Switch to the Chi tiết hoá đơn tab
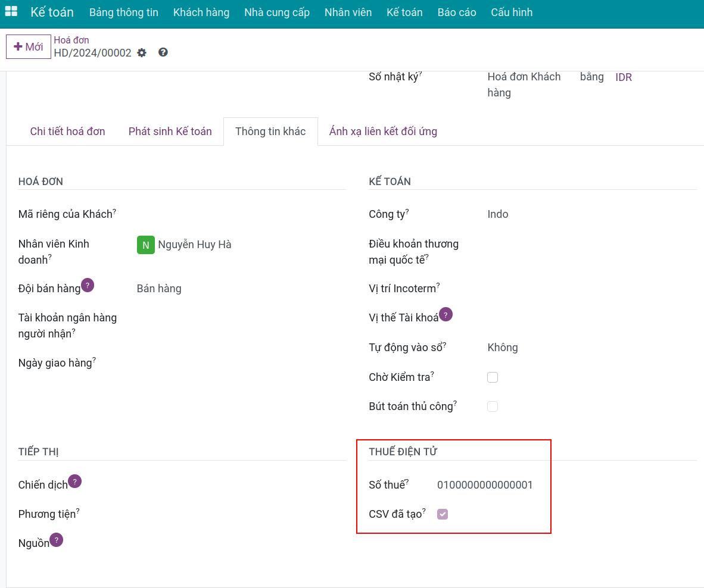The height and width of the screenshot is (588, 704). (67, 132)
